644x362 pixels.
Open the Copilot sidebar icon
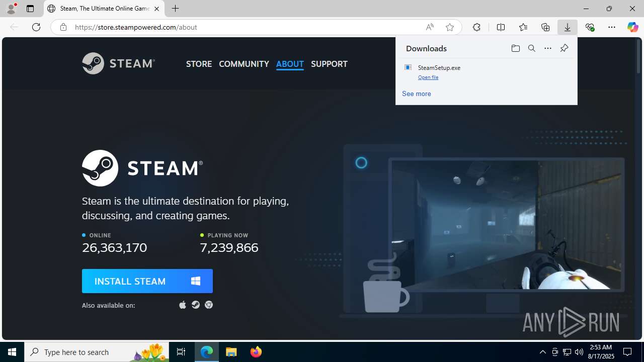tap(632, 27)
